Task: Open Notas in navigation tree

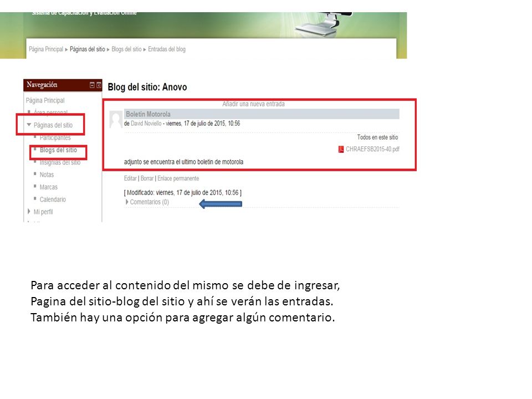Action: [47, 175]
